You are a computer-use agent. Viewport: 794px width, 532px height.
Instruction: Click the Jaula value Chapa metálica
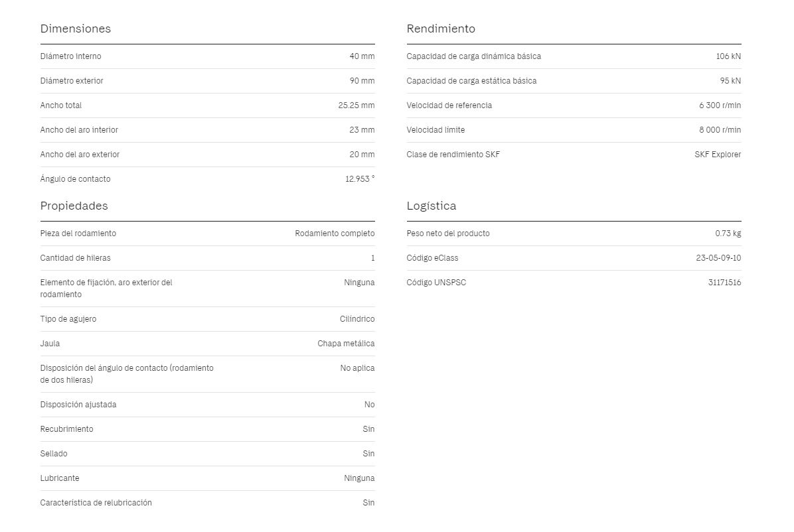click(x=346, y=344)
